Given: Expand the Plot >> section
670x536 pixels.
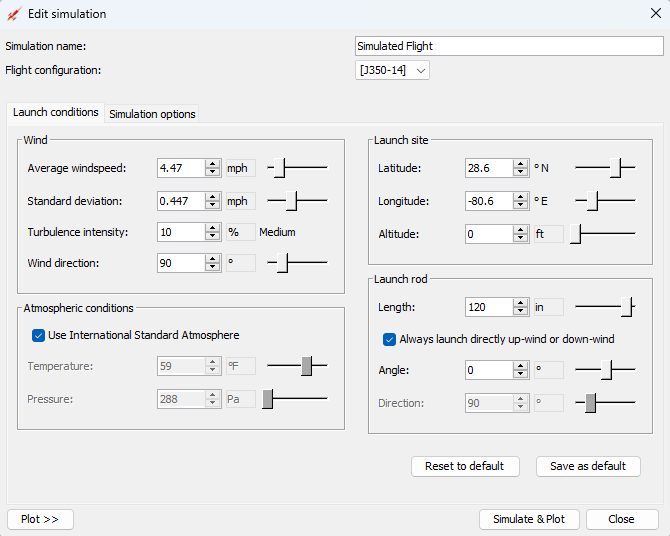Looking at the screenshot, I should click(40, 519).
